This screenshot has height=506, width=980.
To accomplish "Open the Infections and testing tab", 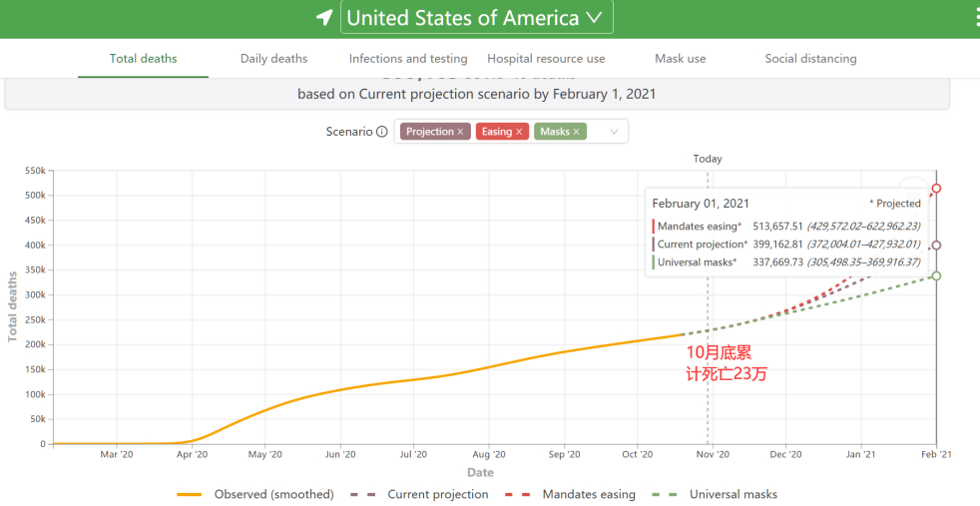I will pos(408,59).
